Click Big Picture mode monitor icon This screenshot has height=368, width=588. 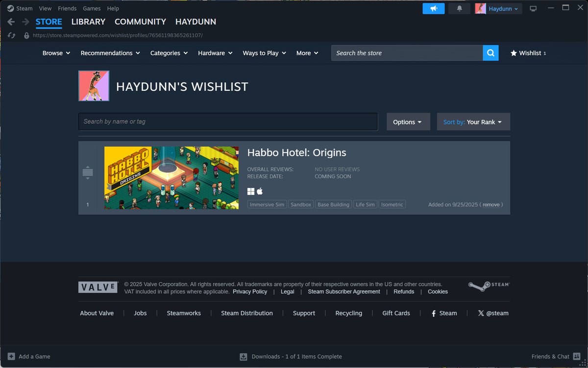click(534, 9)
